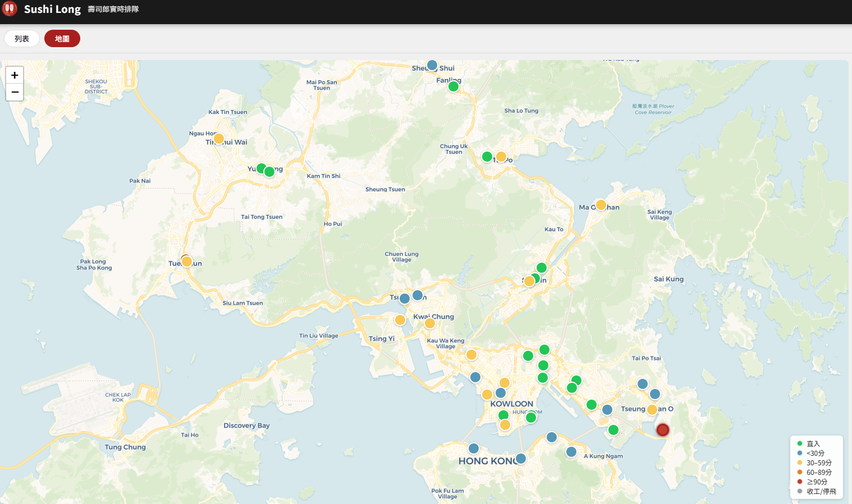Click the Sai Kung map label
The width and height of the screenshot is (852, 504).
[668, 279]
